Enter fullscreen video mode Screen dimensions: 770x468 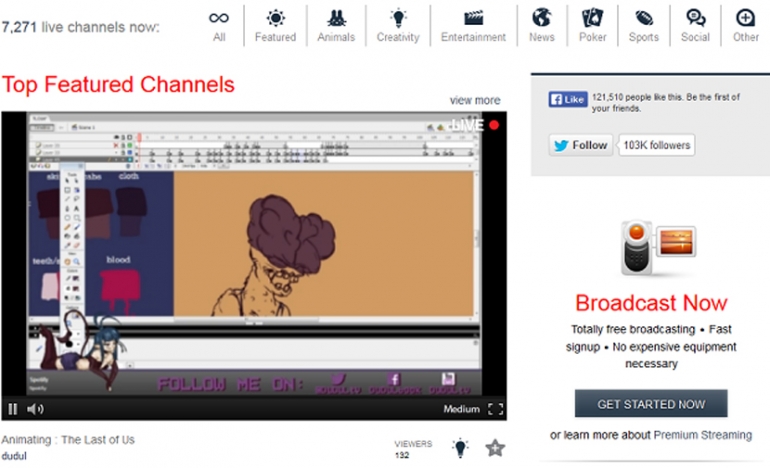[x=495, y=409]
